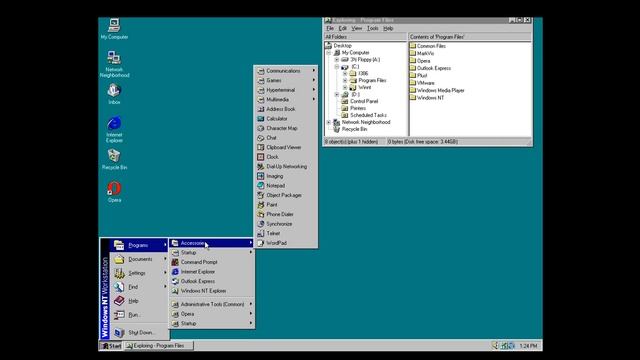Open the Help menu in Explorer
Viewport: 640px width, 360px height.
coord(388,28)
